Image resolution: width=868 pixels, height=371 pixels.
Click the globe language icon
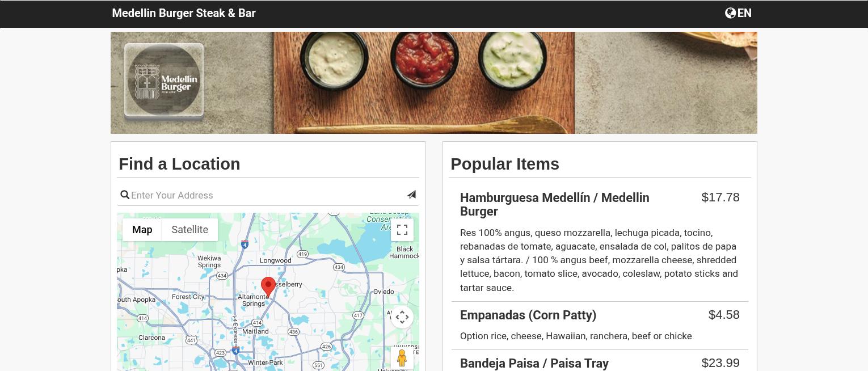730,13
